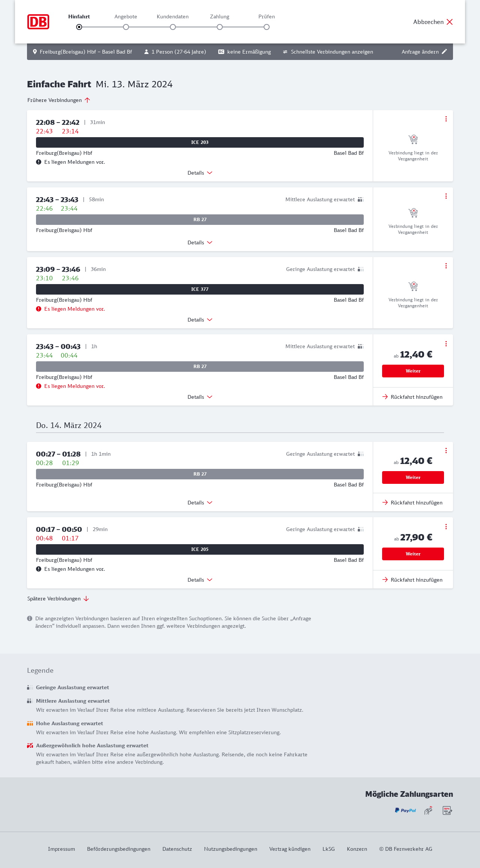Expand Details for the ICE 203 connection
480x868 pixels.
[200, 173]
